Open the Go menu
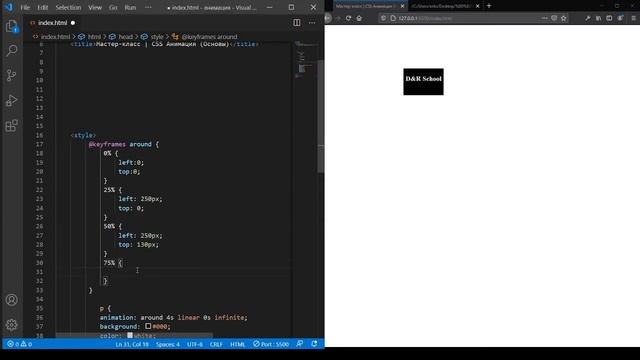640x360 pixels. point(113,7)
